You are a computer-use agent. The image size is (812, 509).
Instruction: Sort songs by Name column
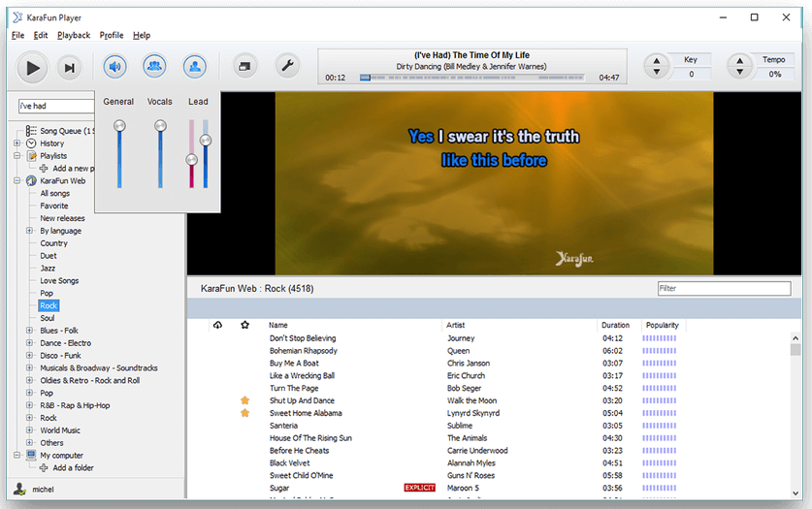tap(278, 325)
